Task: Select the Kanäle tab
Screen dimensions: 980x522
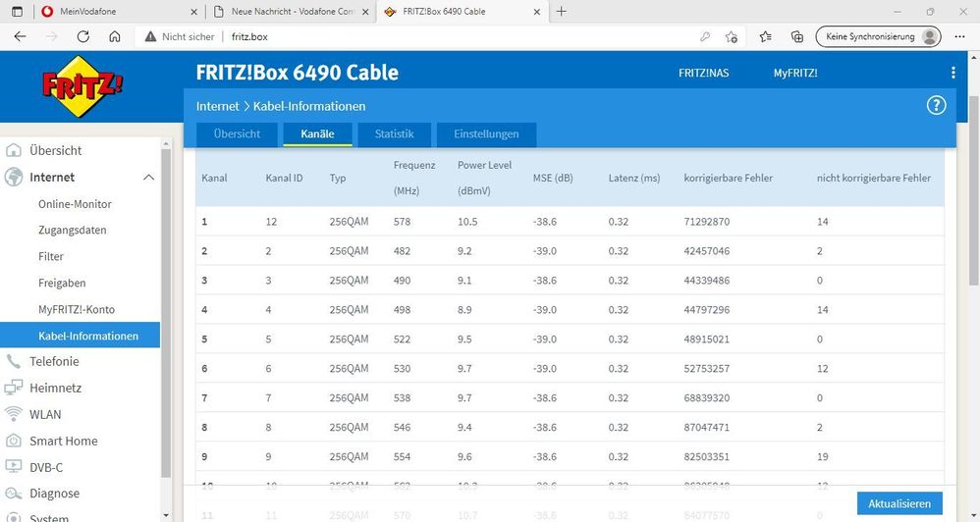Action: [317, 134]
